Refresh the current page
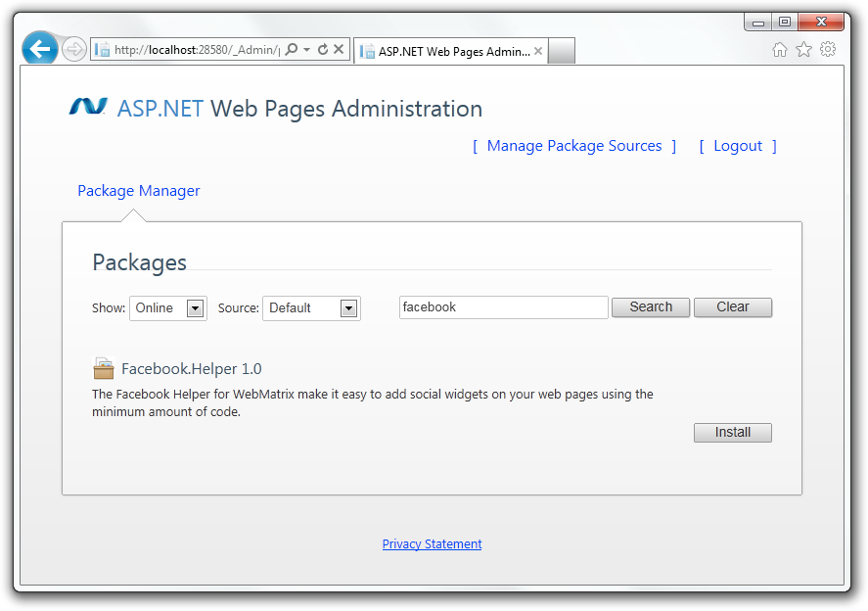Screen dimensions: 868x611 (x=323, y=49)
